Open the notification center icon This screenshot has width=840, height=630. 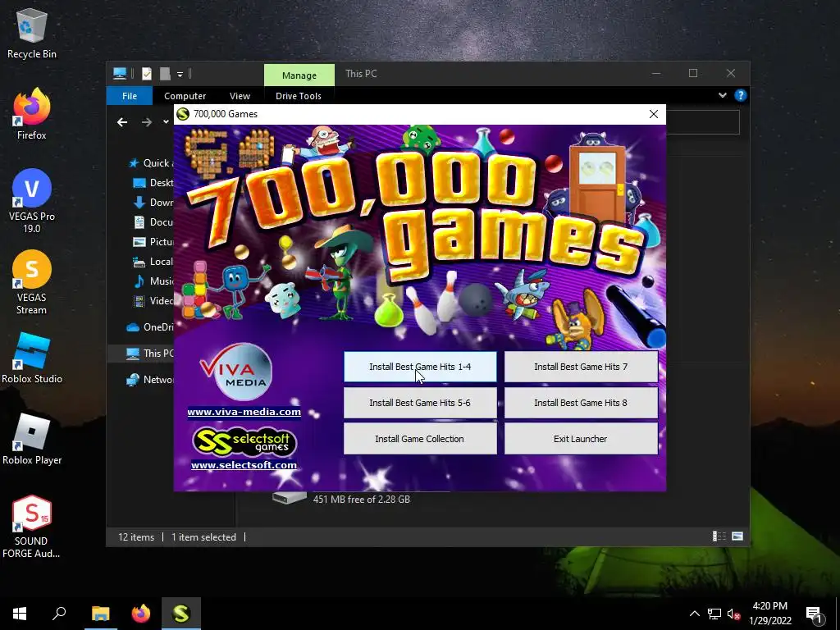tap(815, 614)
